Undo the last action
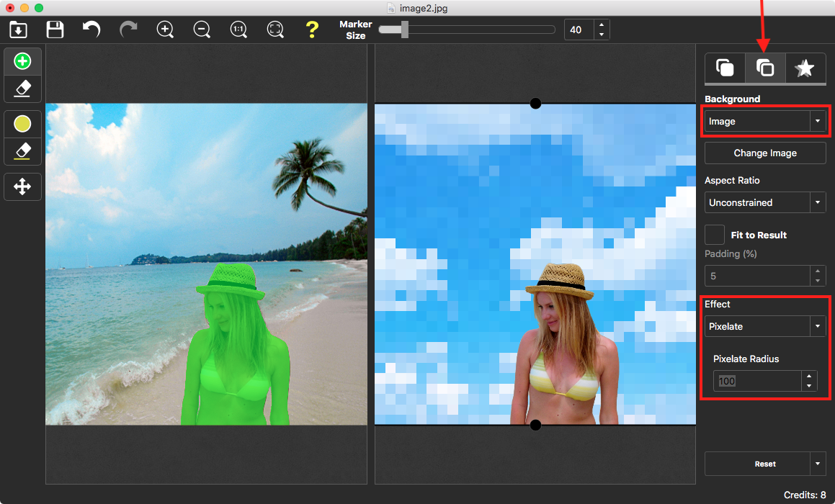Image resolution: width=835 pixels, height=504 pixels. 91,30
